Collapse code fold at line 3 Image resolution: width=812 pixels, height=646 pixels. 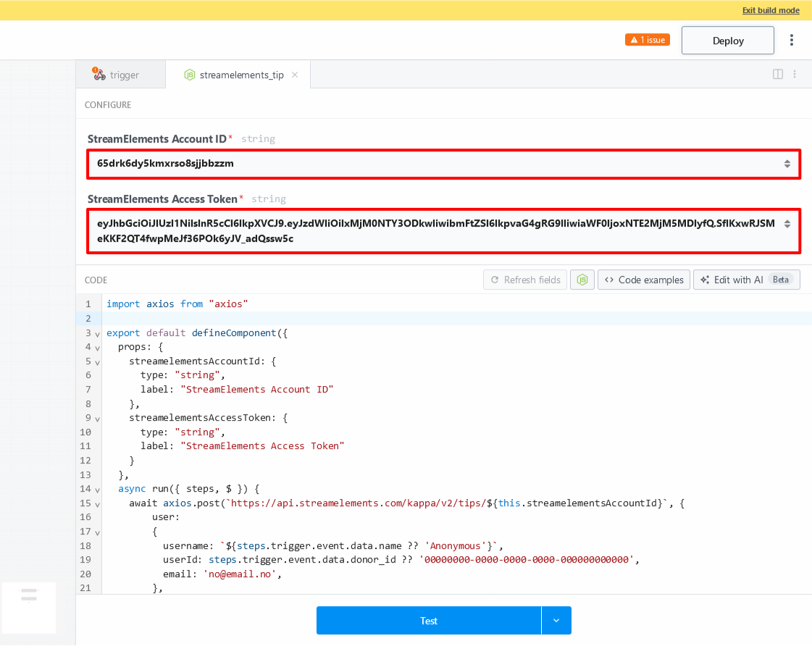coord(97,335)
